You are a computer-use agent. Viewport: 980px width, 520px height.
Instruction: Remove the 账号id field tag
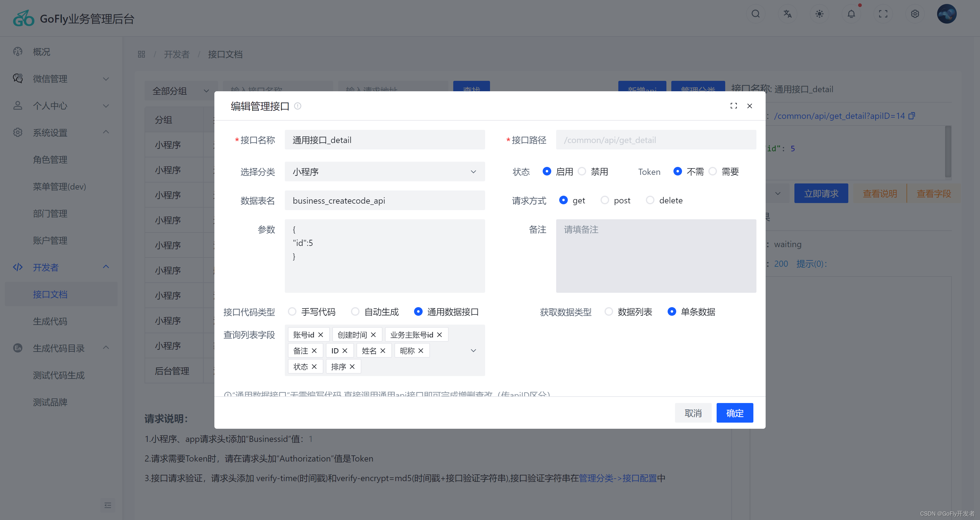tap(321, 335)
